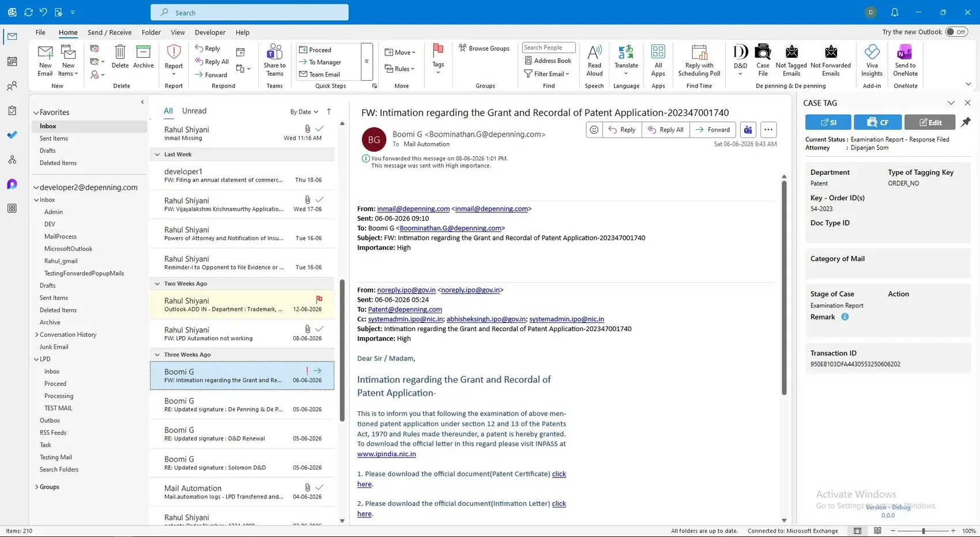Open www.ipindia.nic.in link
Viewport: 980px width, 537px height.
click(386, 454)
